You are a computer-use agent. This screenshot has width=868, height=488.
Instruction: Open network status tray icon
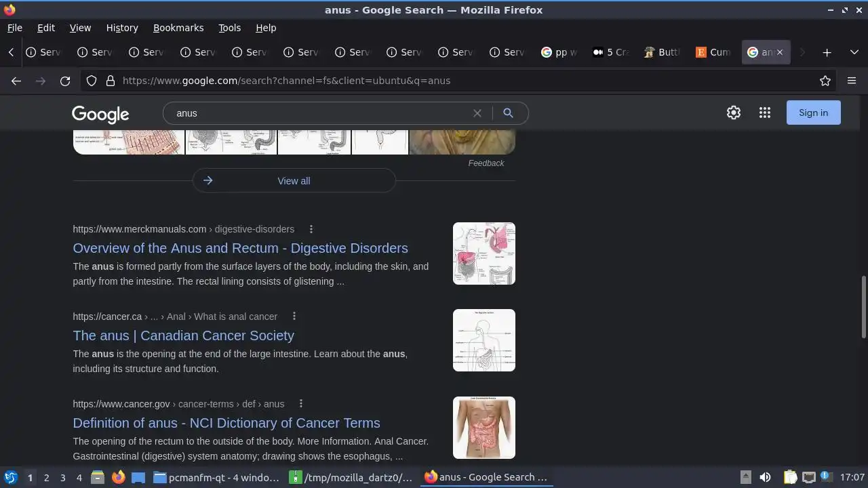[x=808, y=477]
